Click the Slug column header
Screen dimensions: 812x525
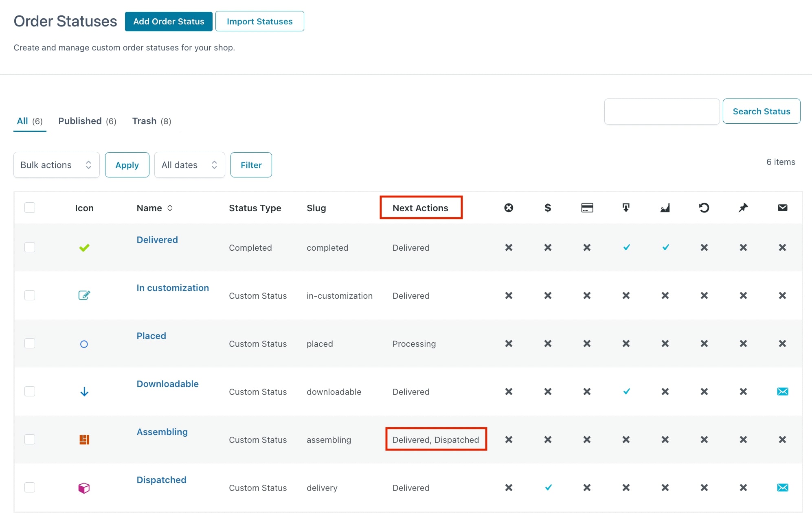click(x=316, y=208)
